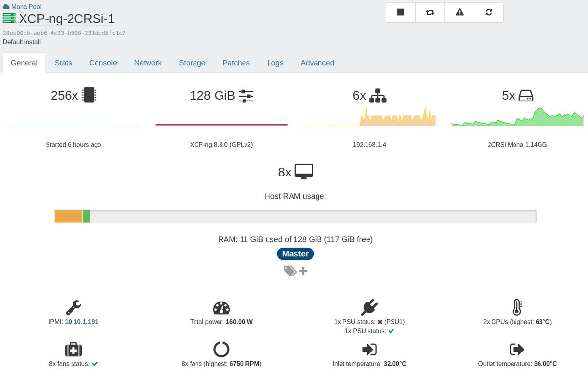Viewport: 588px width, 377px height.
Task: Click the 8x fans spinner icon
Action: (x=221, y=349)
